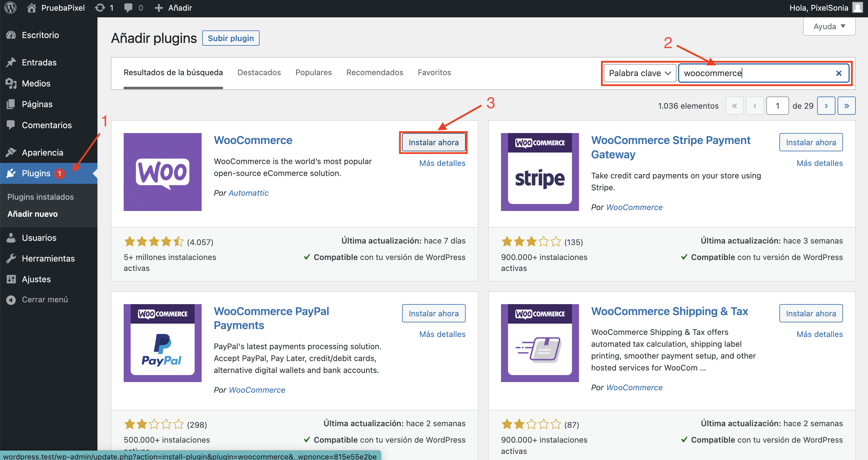Open the Ajustes settings icon
This screenshot has width=868, height=460.
point(11,279)
